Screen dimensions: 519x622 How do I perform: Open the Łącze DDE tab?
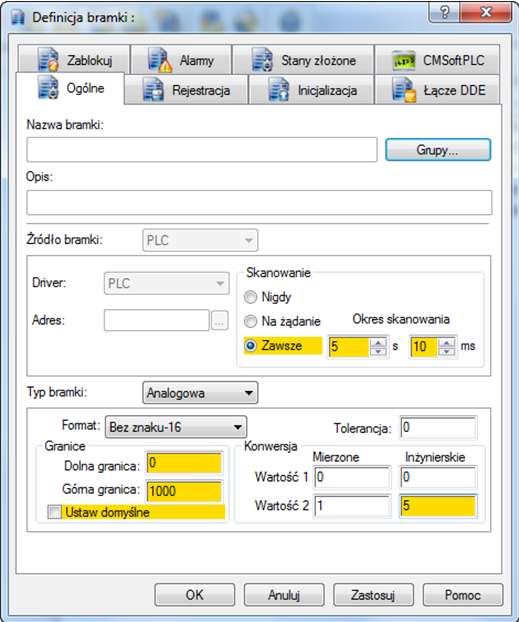[x=437, y=90]
